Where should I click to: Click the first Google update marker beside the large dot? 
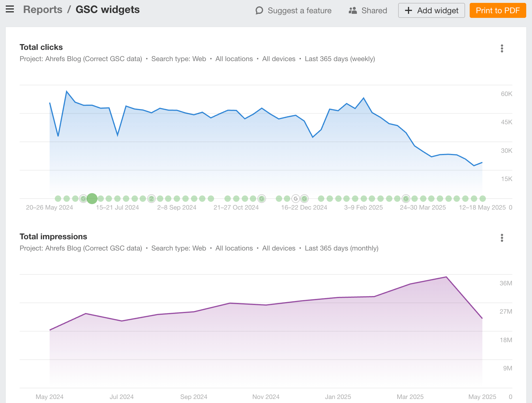tap(83, 199)
